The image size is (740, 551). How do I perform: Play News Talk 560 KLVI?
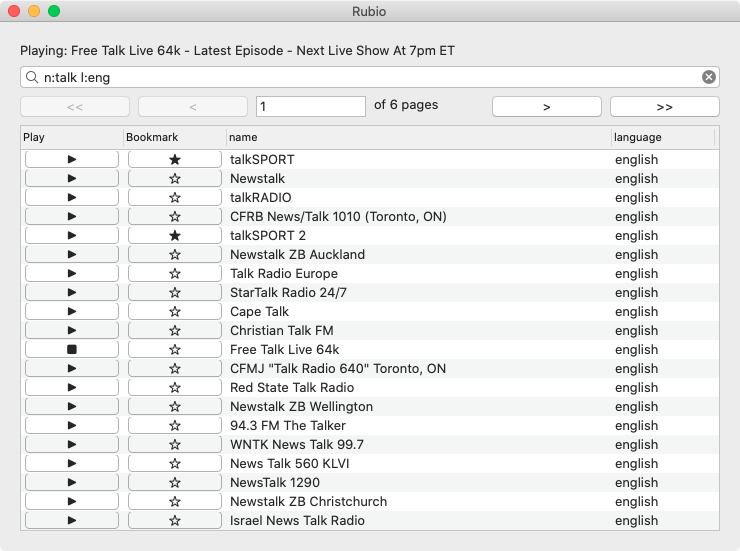pyautogui.click(x=72, y=463)
